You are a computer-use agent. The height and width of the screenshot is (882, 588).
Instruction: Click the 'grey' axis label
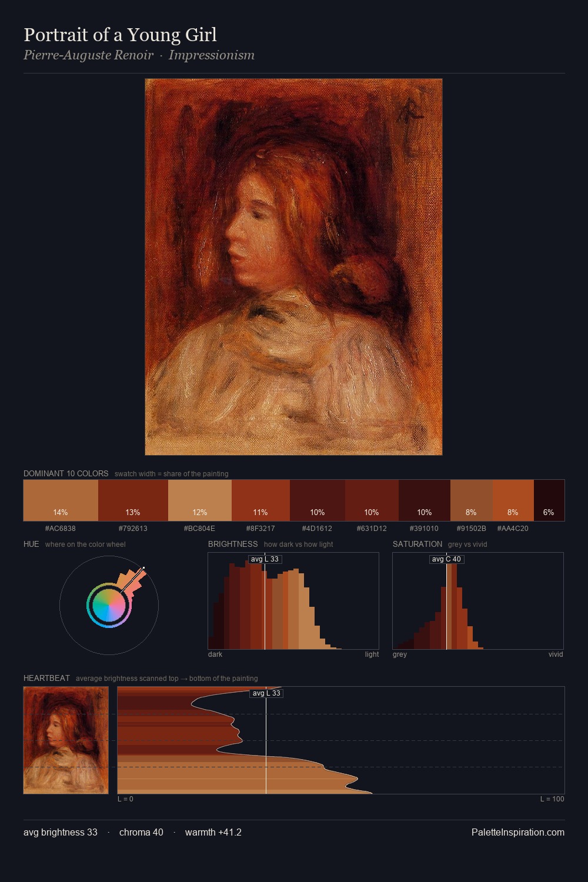400,654
